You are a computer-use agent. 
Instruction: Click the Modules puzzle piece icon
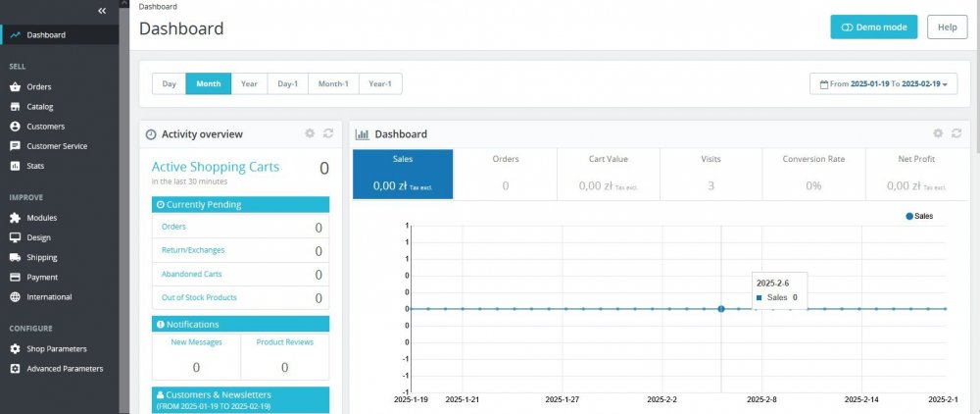(15, 218)
